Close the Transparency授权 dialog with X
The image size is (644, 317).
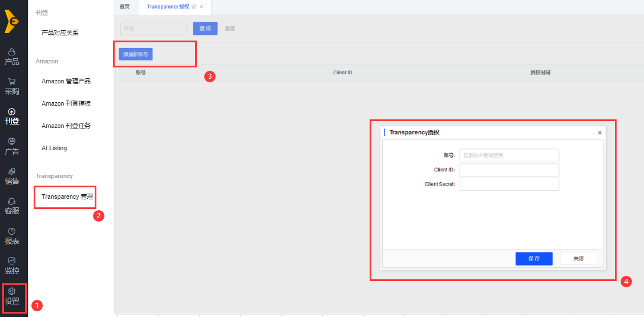[600, 133]
